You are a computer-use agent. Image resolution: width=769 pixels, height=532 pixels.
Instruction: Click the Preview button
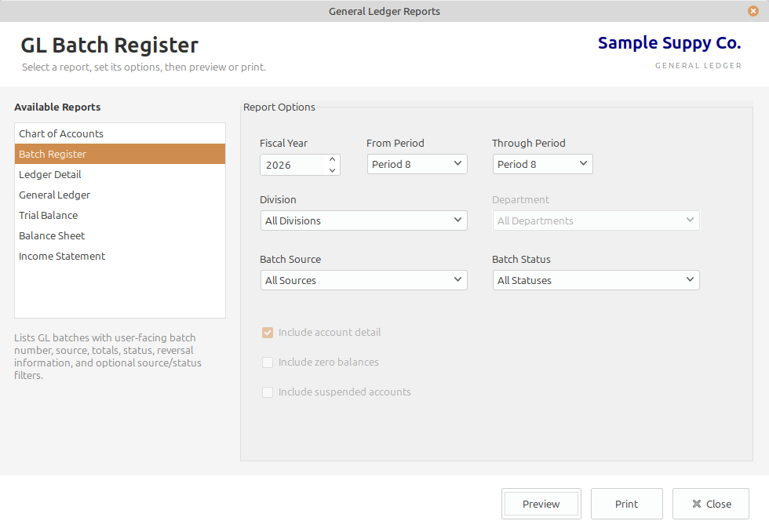point(541,504)
